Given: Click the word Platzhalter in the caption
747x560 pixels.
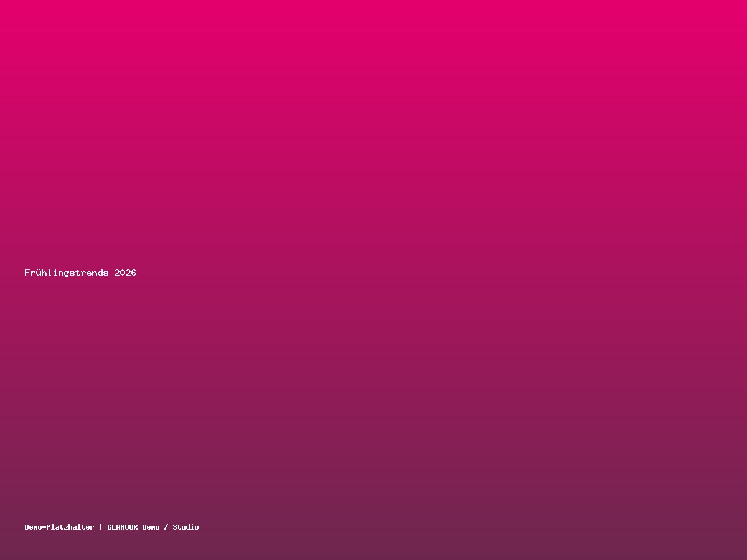Looking at the screenshot, I should coord(70,527).
